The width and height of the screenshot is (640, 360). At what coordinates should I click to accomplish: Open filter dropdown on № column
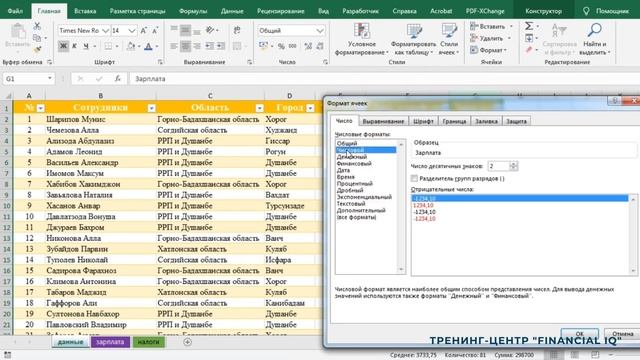[x=40, y=108]
